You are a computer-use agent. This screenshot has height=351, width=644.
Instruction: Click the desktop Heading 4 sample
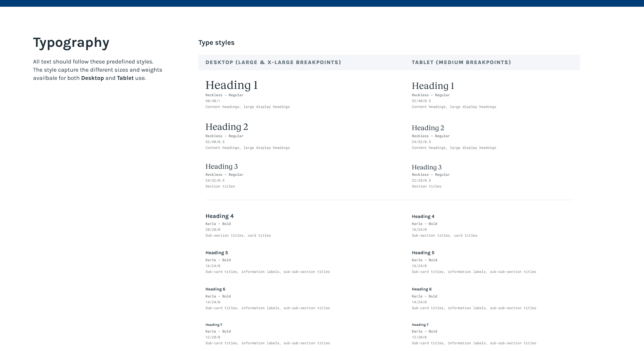coord(220,216)
